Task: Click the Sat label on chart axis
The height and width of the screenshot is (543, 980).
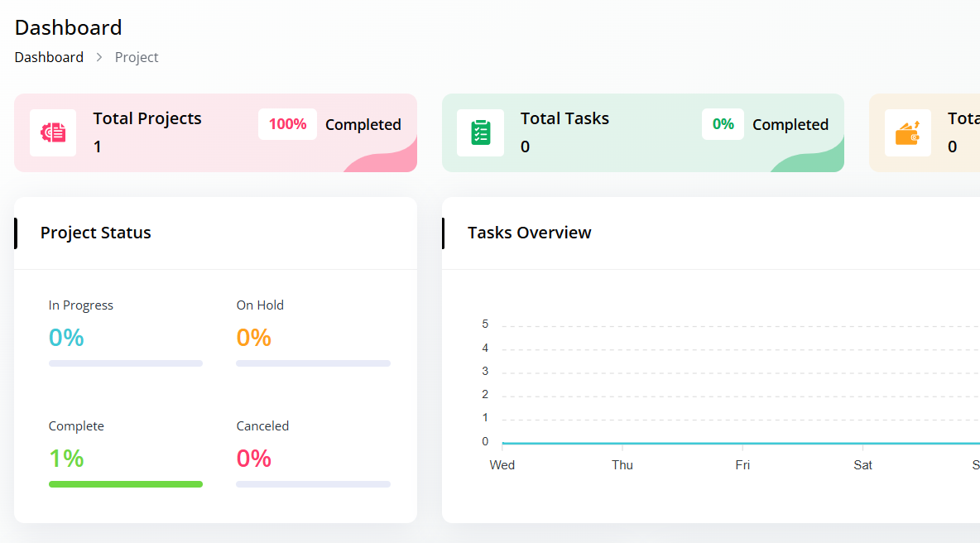Action: coord(862,465)
